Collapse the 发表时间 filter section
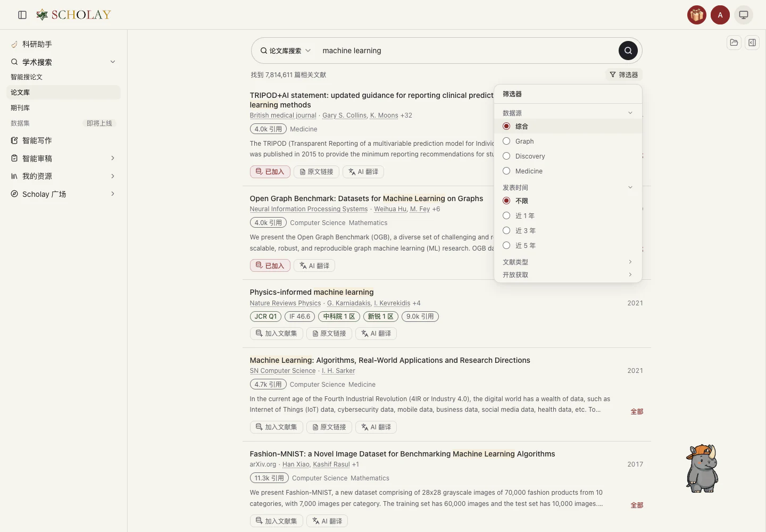Viewport: 766px width, 532px height. tap(630, 187)
